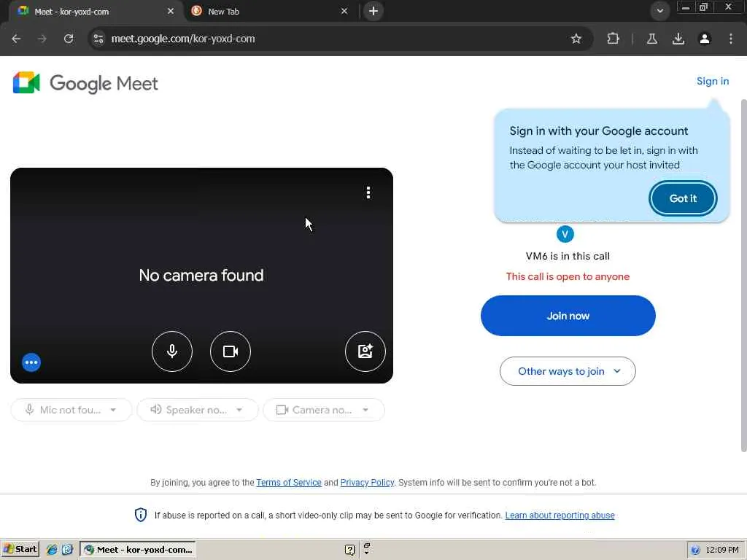Open the Terms of Service link

289,483
